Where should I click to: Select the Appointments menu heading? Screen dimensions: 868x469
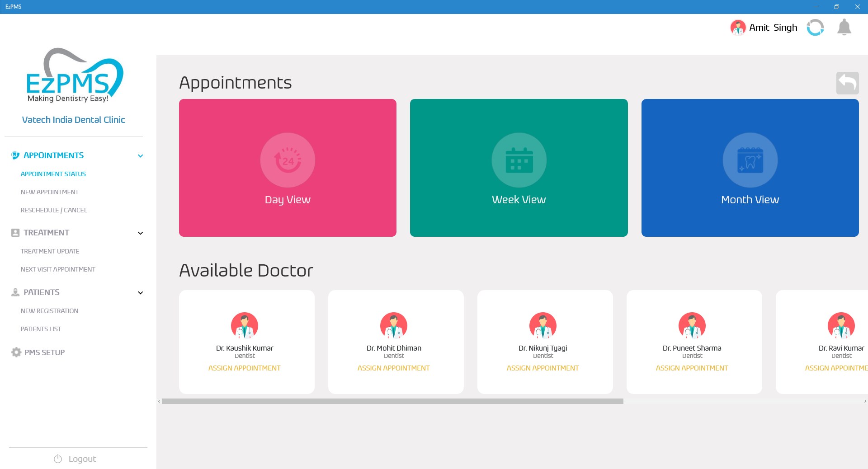pos(53,155)
